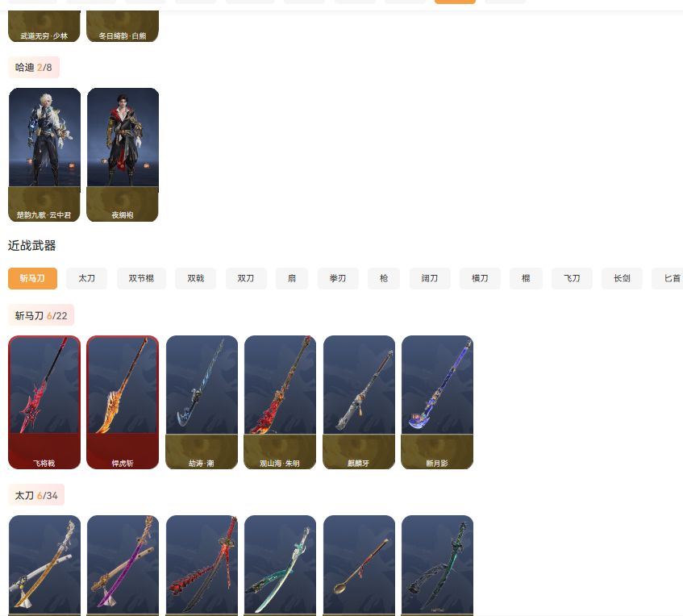683x616 pixels.
Task: Open the 劫涛·潮 weapon skin
Action: tap(202, 402)
